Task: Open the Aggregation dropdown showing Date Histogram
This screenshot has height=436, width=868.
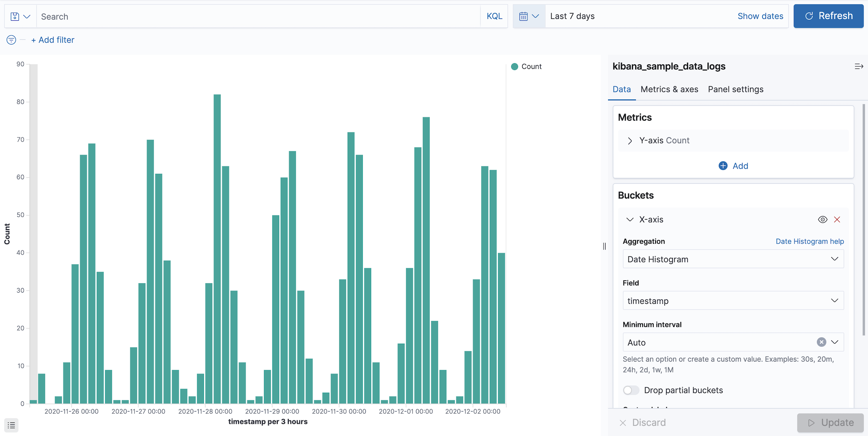Action: (732, 259)
